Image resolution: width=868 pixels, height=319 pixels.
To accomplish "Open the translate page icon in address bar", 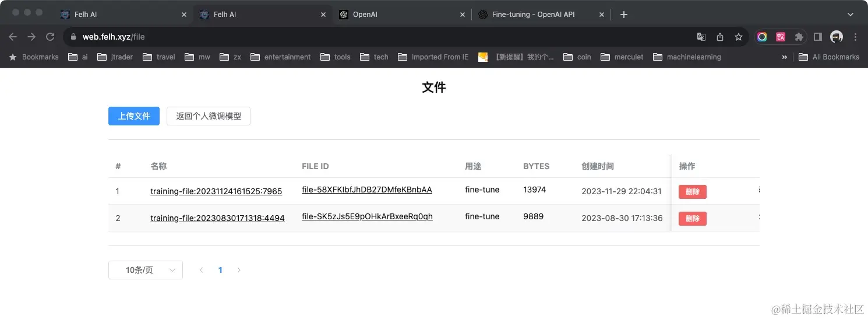I will pos(701,37).
